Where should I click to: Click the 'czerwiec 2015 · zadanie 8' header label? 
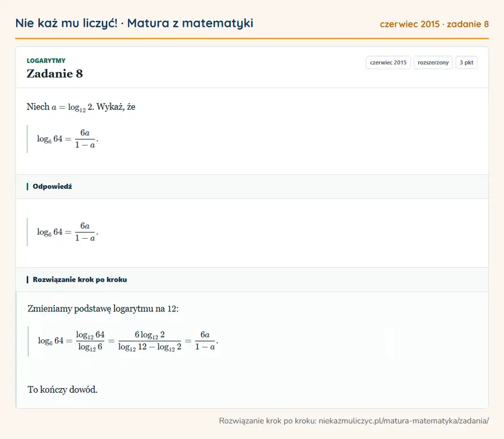pyautogui.click(x=434, y=24)
